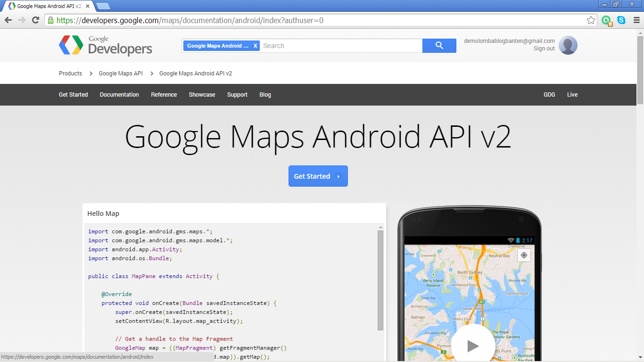
Task: Click the public class MapPane code line
Action: 154,276
